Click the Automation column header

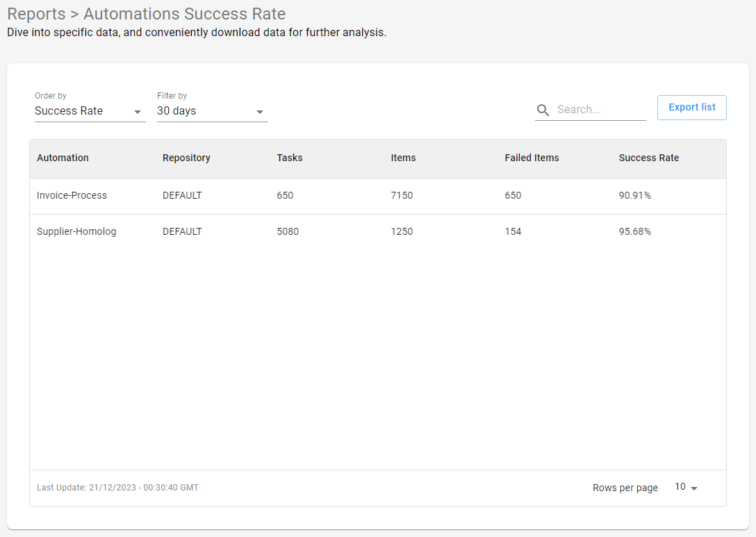63,158
